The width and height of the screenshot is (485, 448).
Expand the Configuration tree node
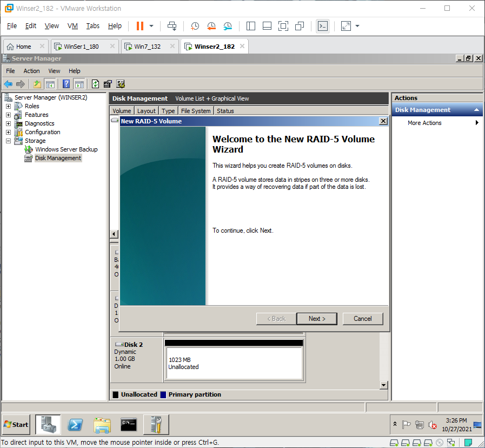[x=8, y=132]
